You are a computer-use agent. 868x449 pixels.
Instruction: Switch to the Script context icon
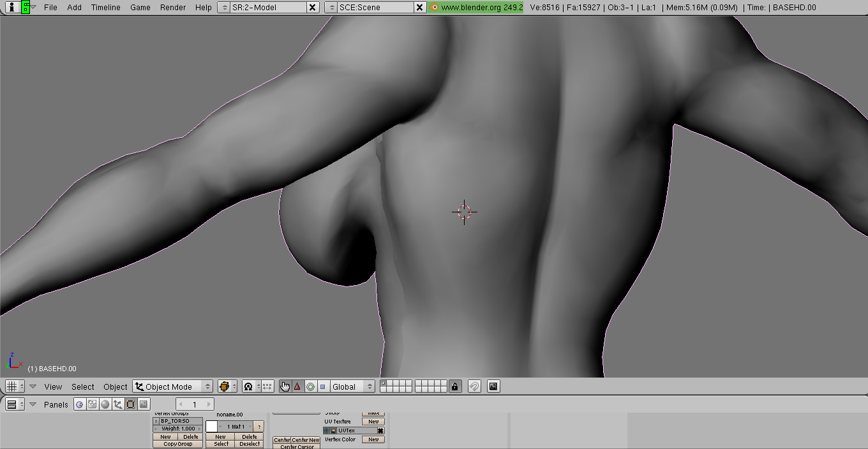93,404
